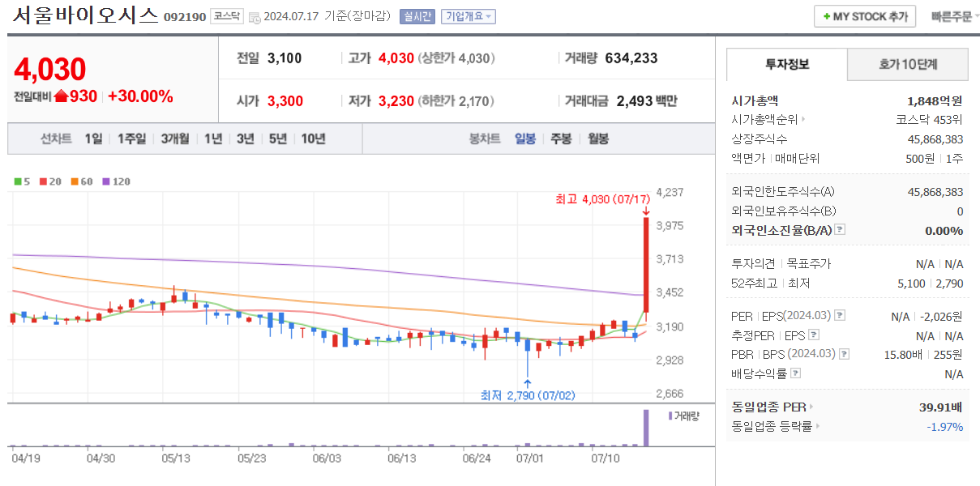Click the -1.97% industry change value
980x486 pixels.
point(945,426)
